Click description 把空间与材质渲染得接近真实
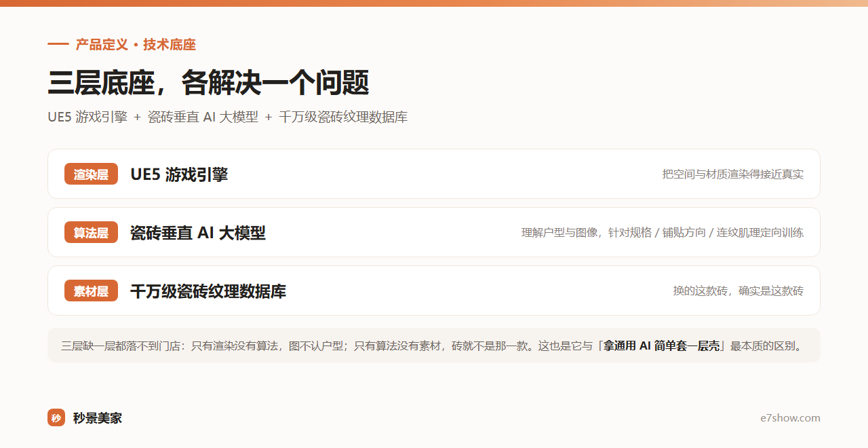Screen dimensions: 868x448 point(733,174)
